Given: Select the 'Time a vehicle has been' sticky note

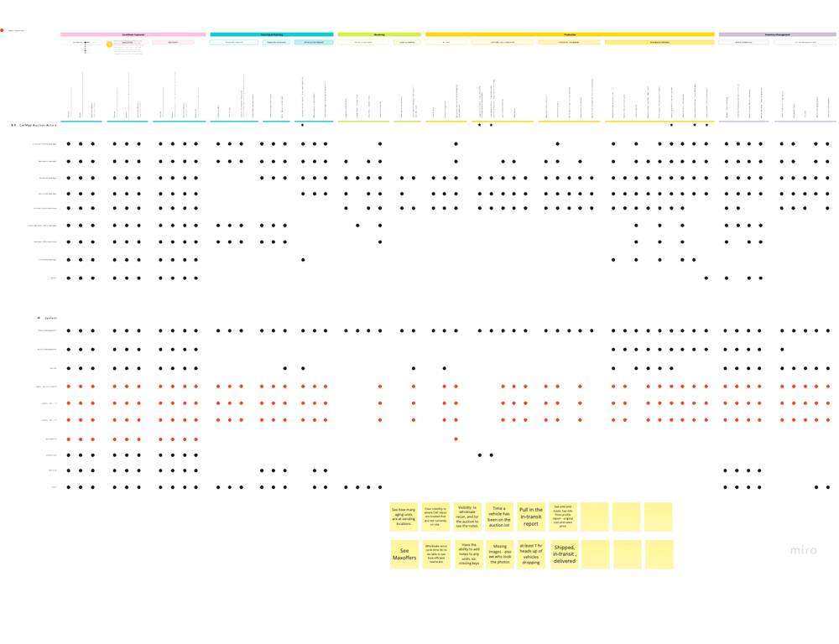Looking at the screenshot, I should tap(500, 516).
